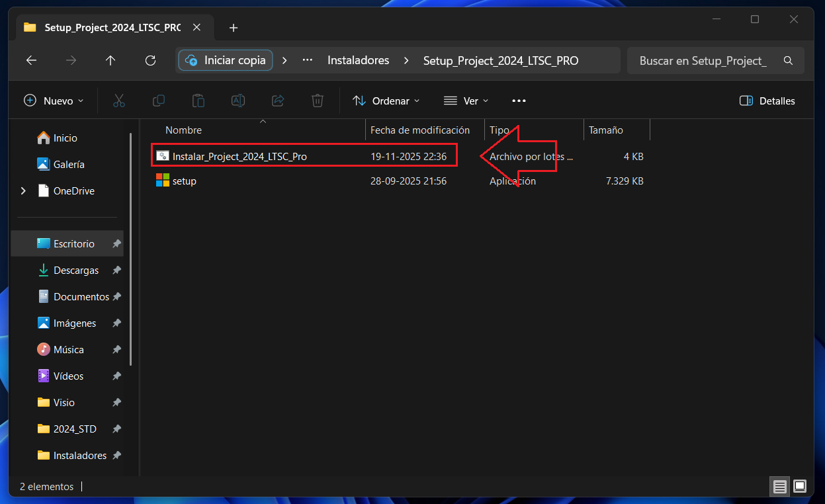Open Inicio in the sidebar
Image resolution: width=825 pixels, height=504 pixels.
point(65,138)
